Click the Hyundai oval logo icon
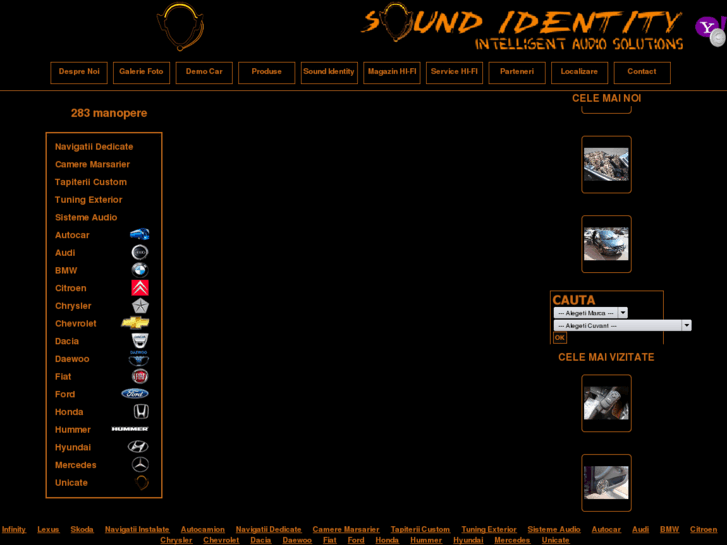The height and width of the screenshot is (545, 727). click(x=138, y=447)
